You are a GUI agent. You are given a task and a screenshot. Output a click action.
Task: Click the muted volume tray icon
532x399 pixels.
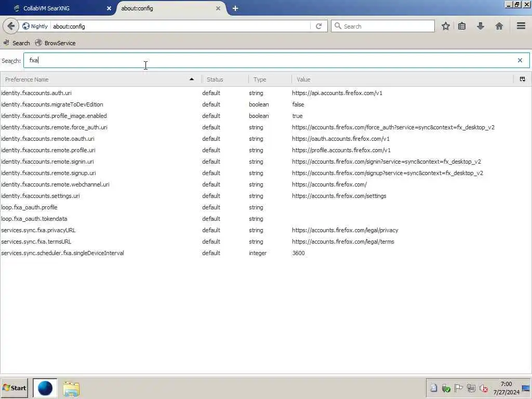(x=484, y=388)
